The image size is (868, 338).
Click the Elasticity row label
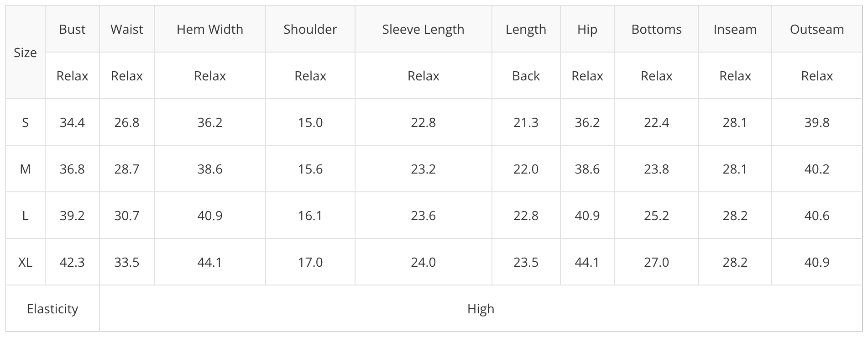[x=52, y=309]
